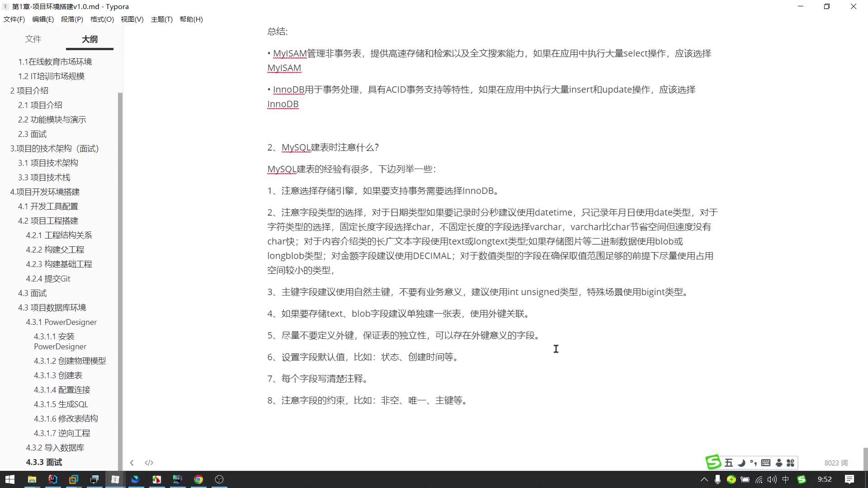Image resolution: width=868 pixels, height=488 pixels.
Task: Open the 文件(F) menu
Action: pos(14,19)
